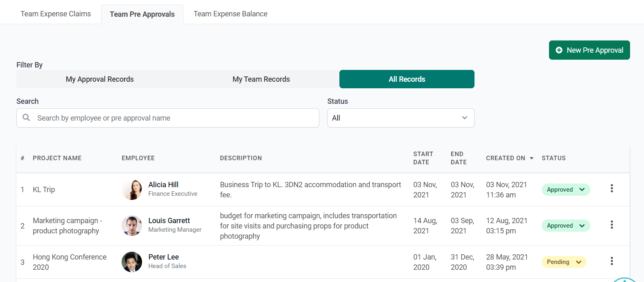Open the Status filter dropdown
The width and height of the screenshot is (644, 282).
pyautogui.click(x=400, y=118)
